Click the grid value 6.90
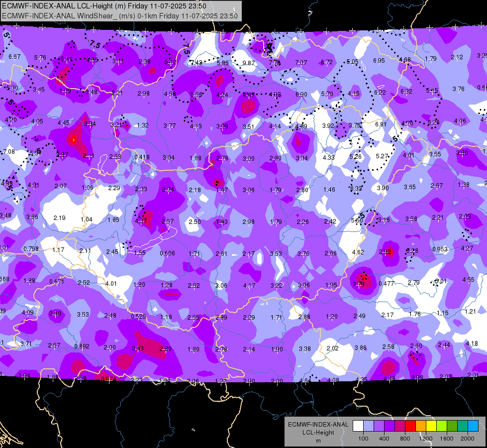This screenshot has height=448, width=487. point(301,95)
